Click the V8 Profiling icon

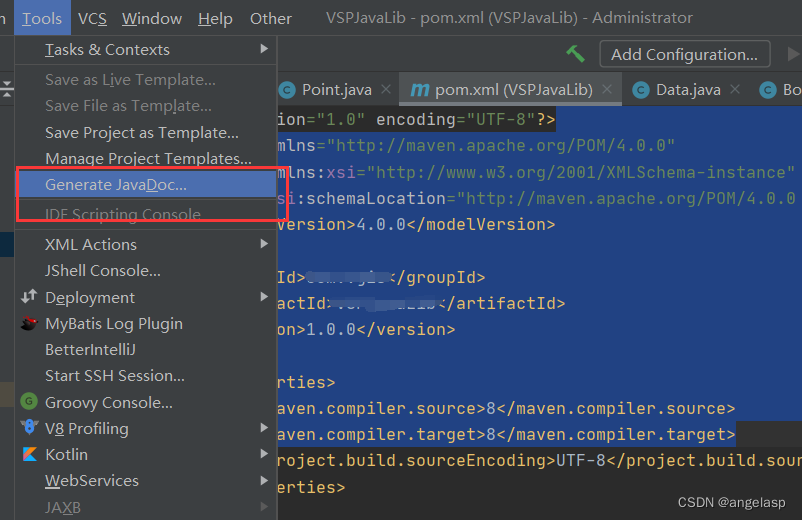28,429
